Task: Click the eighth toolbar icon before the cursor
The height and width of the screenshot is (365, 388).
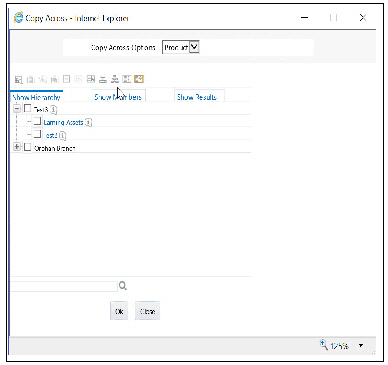Action: (103, 79)
